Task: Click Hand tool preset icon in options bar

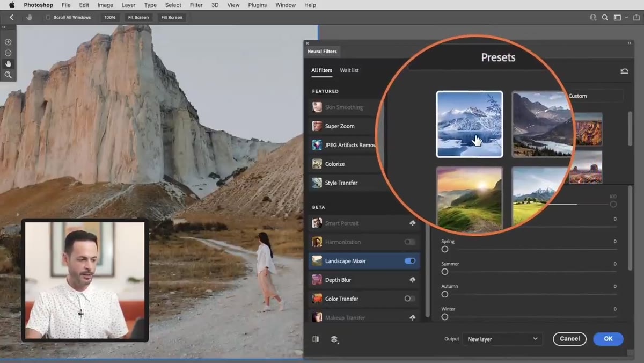Action: (x=29, y=17)
